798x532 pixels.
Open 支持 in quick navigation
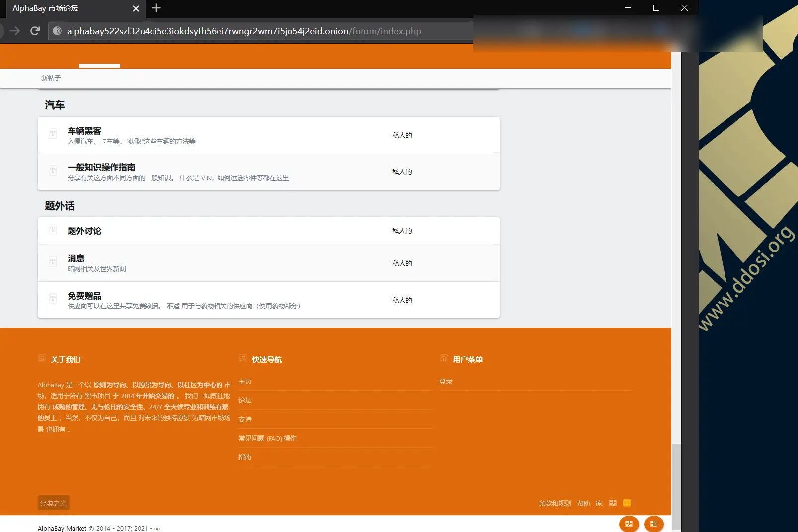(245, 419)
